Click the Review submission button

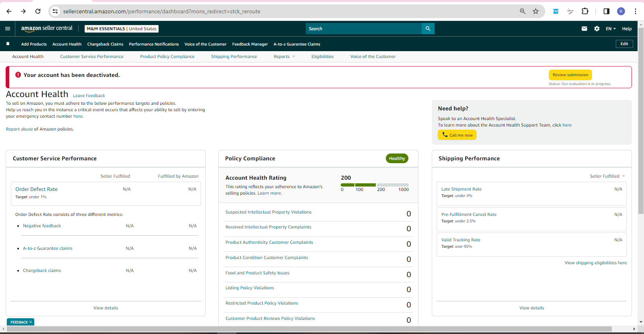pyautogui.click(x=570, y=75)
